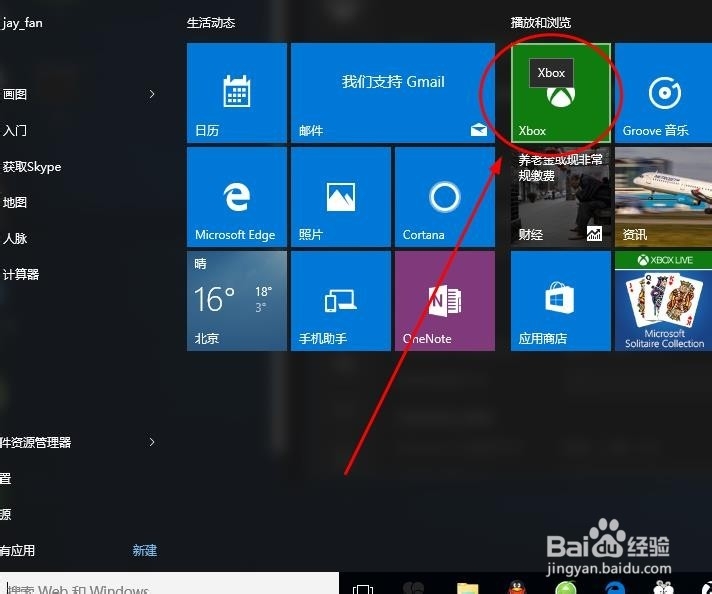
Task: Open QQ penguin icon on the taskbar
Action: 517,587
